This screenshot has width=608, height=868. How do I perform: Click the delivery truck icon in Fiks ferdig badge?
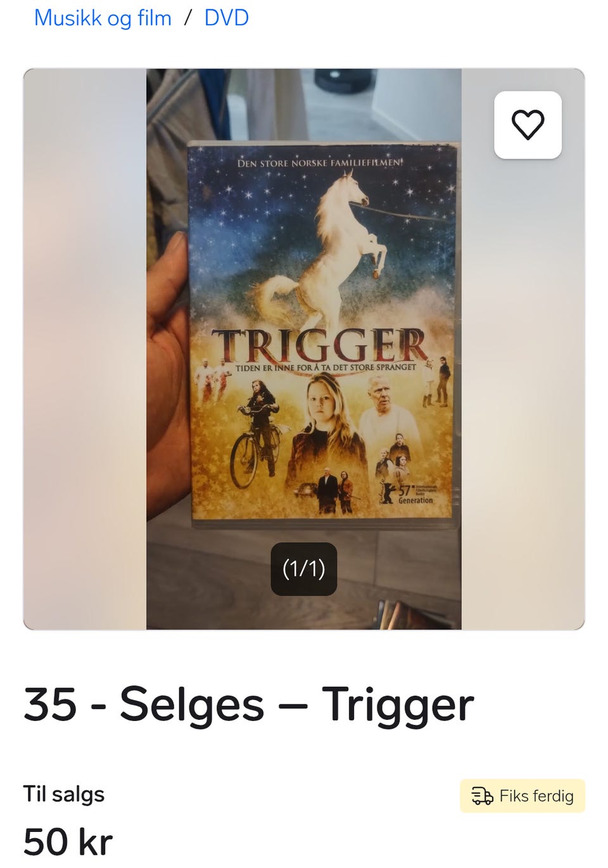click(483, 796)
